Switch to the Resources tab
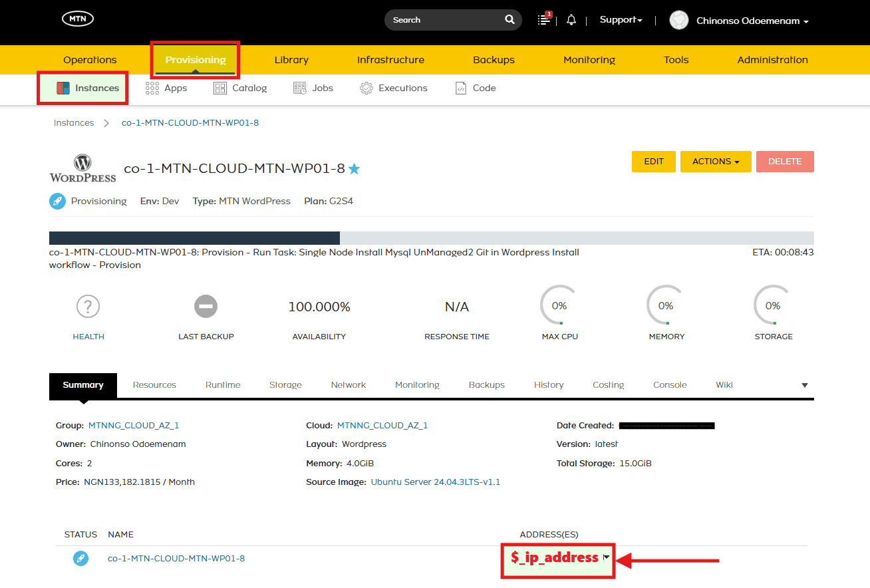Image resolution: width=870 pixels, height=588 pixels. (x=154, y=385)
